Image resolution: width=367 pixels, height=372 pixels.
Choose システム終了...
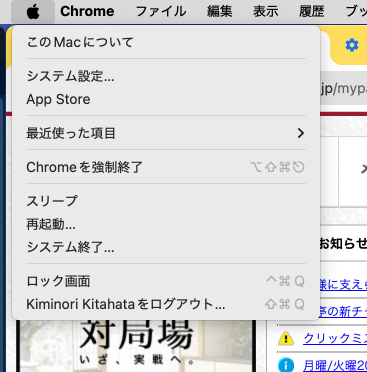click(166, 247)
